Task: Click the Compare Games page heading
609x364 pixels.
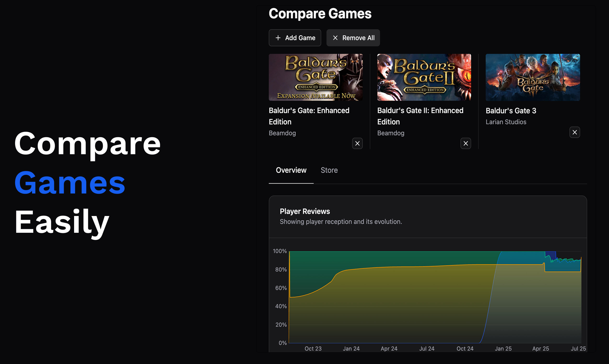Action: (320, 14)
